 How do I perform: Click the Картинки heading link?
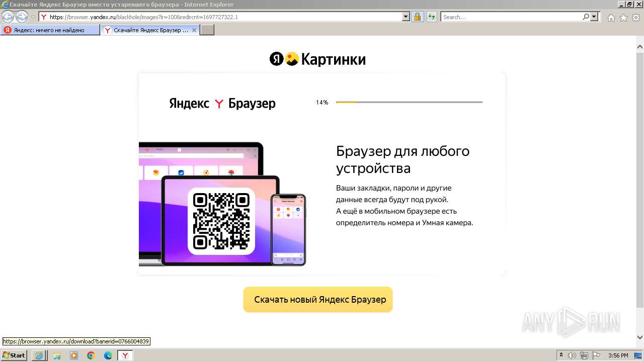333,59
